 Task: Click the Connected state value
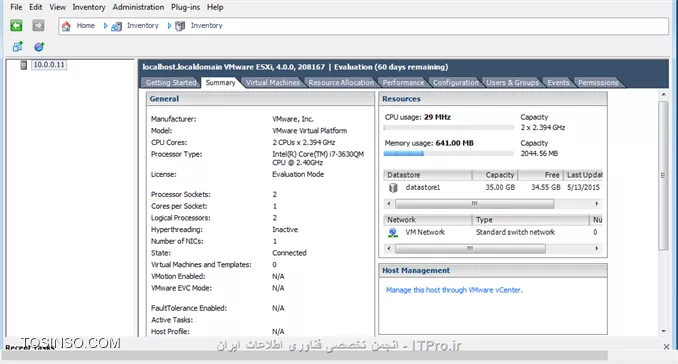[289, 253]
